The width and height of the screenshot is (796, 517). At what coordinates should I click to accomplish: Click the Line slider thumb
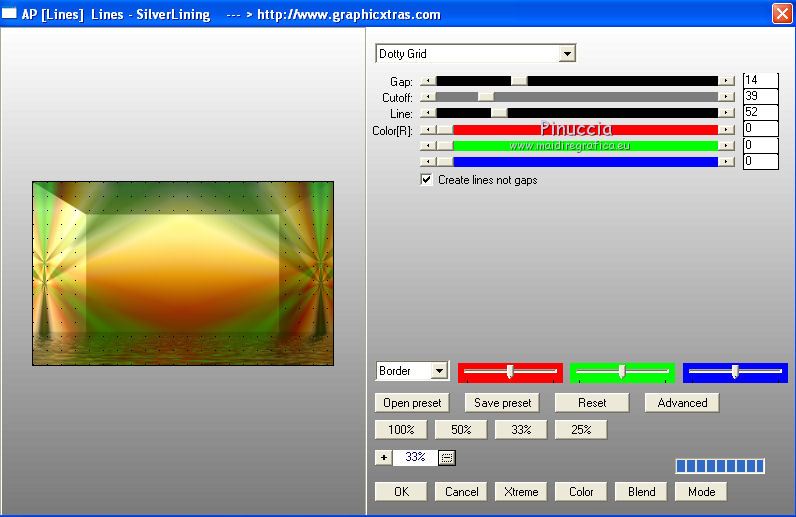[499, 113]
